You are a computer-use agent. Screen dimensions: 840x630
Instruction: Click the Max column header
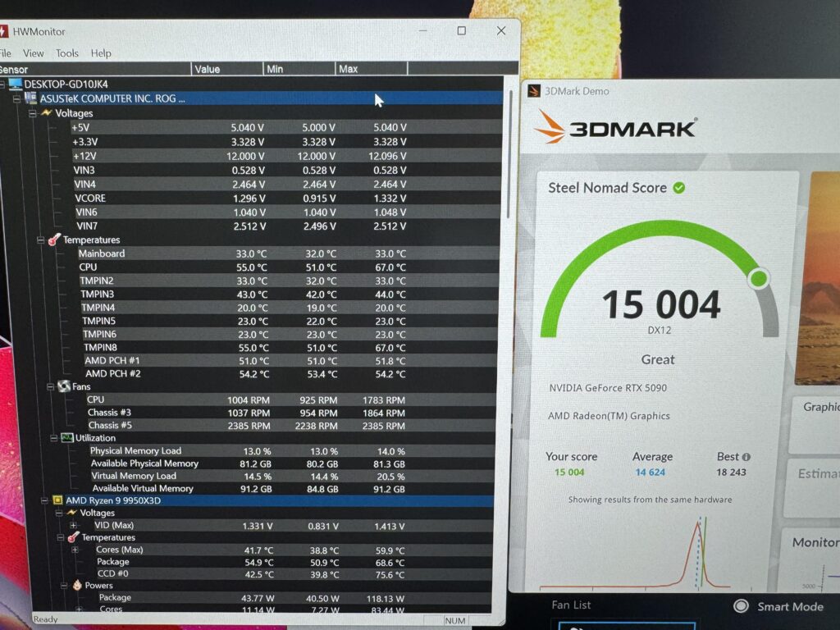click(372, 69)
